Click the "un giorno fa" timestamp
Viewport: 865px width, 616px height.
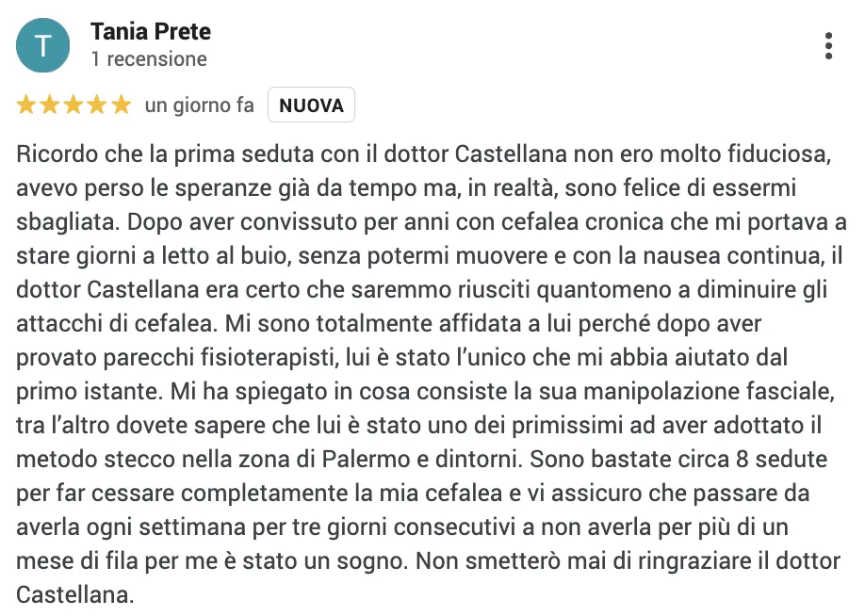(200, 105)
